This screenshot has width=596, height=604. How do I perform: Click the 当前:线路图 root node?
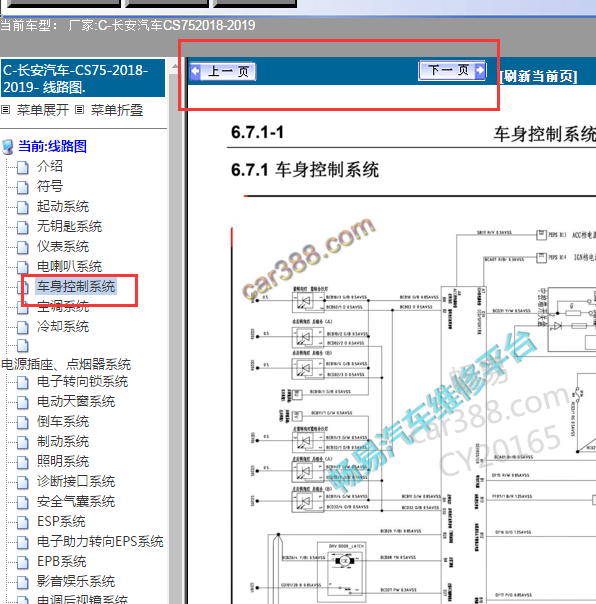coord(52,146)
